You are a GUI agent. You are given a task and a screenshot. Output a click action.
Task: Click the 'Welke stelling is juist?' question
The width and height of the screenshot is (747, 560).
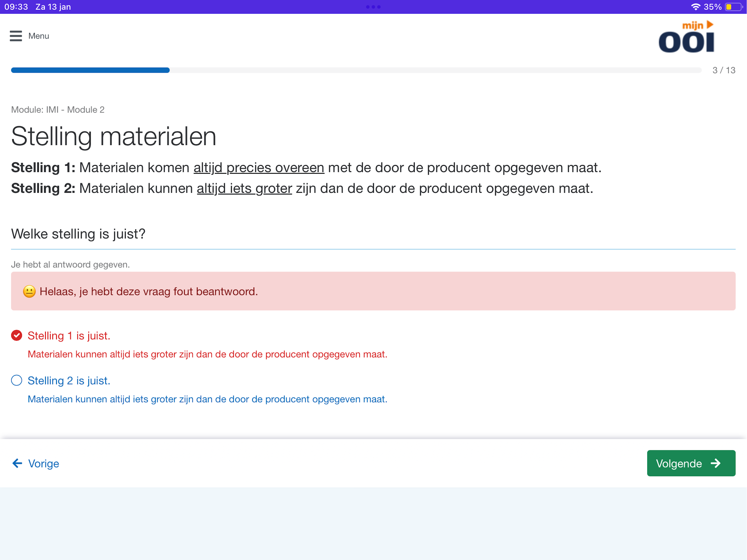78,234
